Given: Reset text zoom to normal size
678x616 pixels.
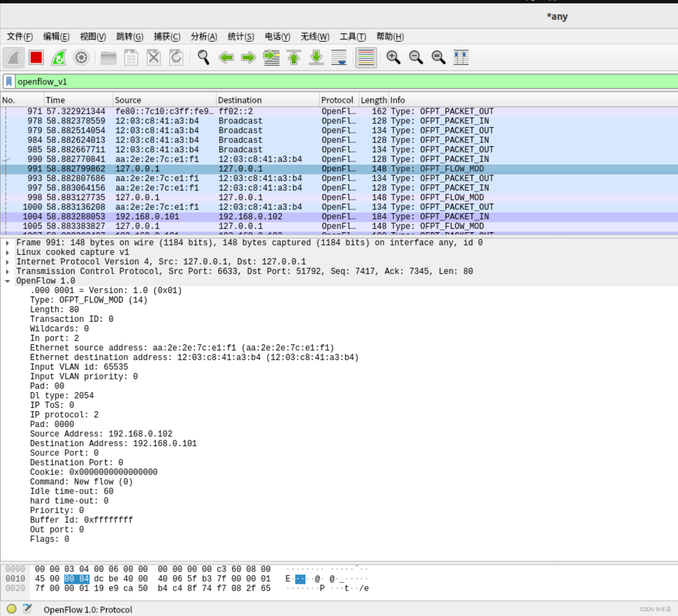Looking at the screenshot, I should (438, 57).
